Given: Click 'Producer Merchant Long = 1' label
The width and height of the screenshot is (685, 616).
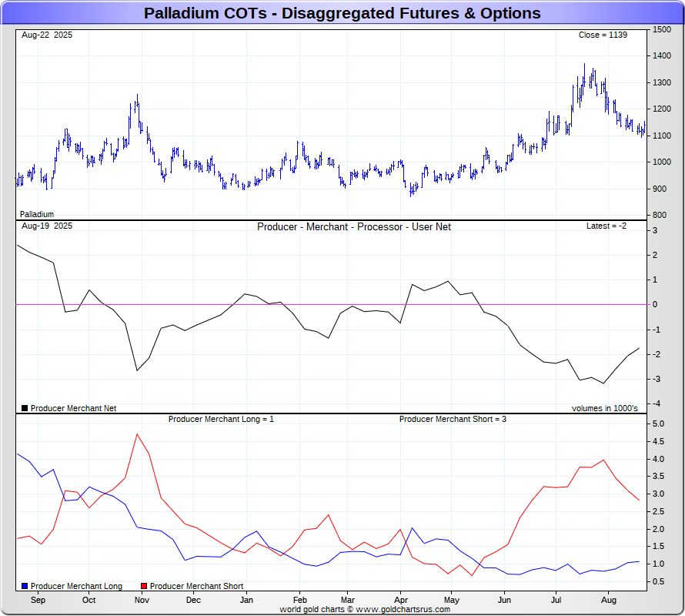Looking at the screenshot, I should [x=221, y=419].
